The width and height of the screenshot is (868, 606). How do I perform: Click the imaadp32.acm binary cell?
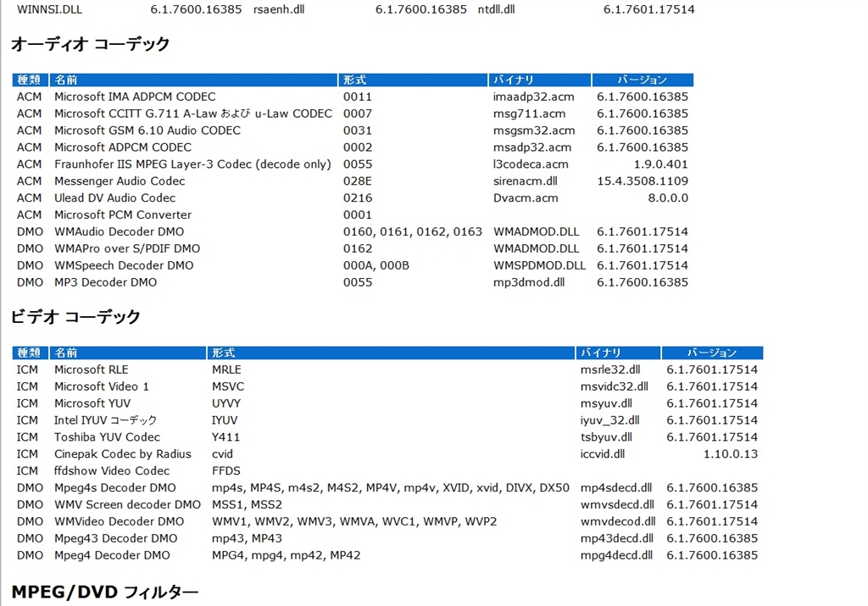pos(534,97)
